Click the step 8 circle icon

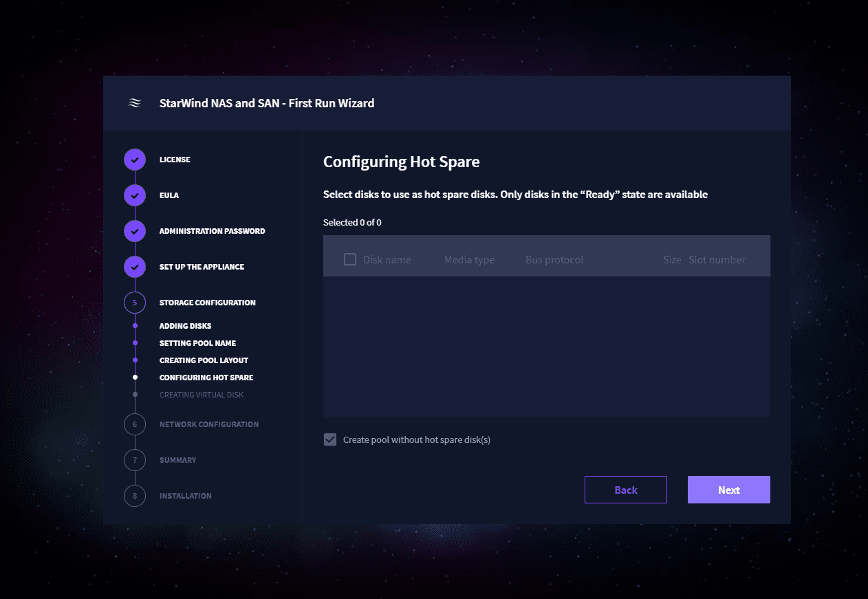(135, 496)
